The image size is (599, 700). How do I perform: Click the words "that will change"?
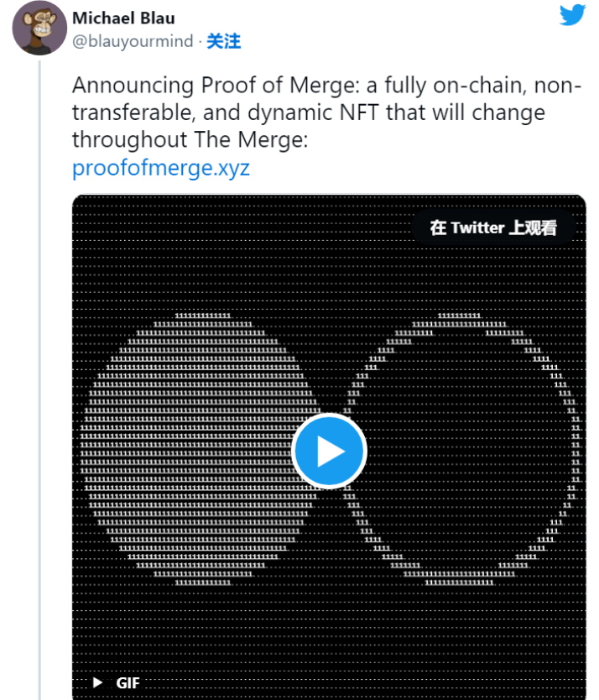(487, 112)
